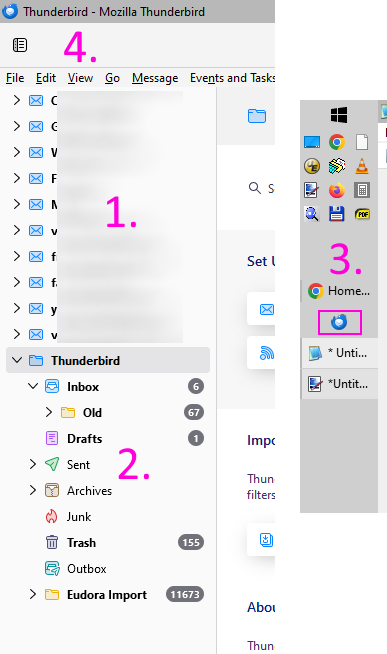Toggle the spaces toolbar icon
Image resolution: width=387 pixels, height=654 pixels.
(20, 45)
